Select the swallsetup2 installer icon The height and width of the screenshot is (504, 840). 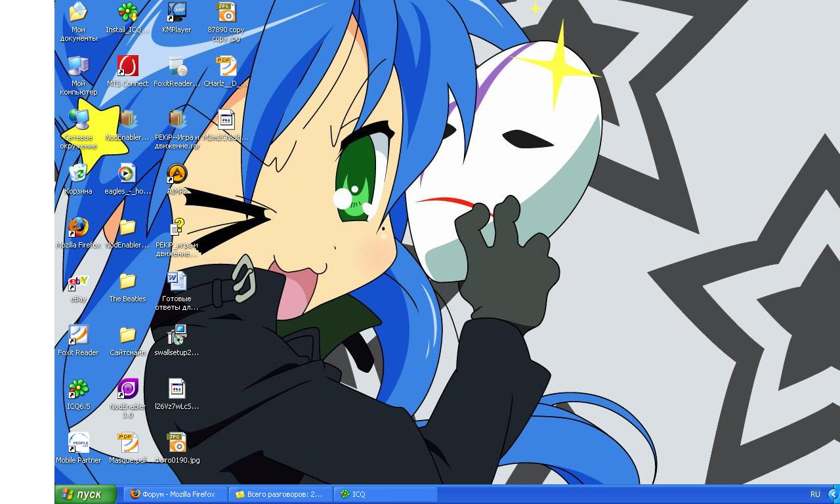coord(177,335)
